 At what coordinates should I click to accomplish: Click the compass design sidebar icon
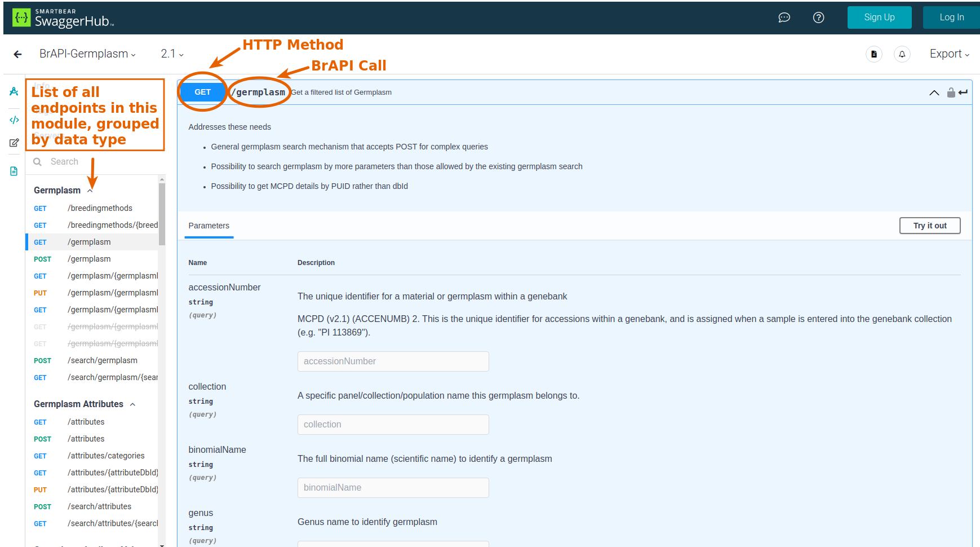[x=14, y=91]
